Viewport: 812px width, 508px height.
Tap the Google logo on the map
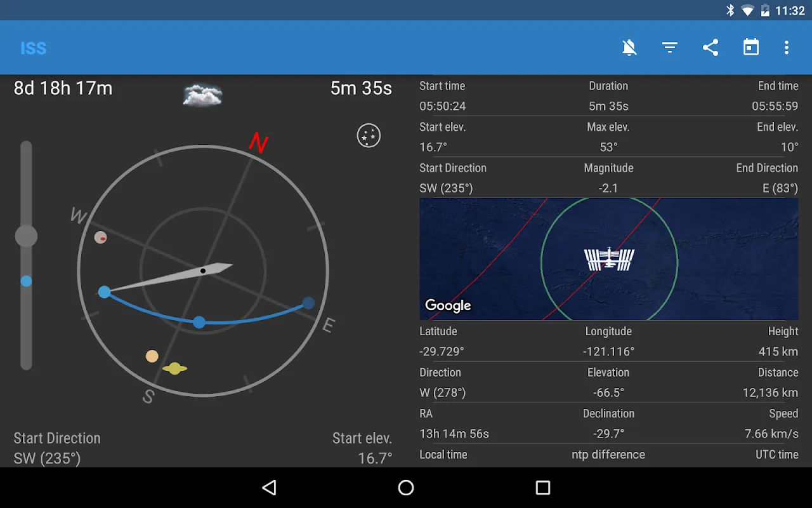click(x=448, y=305)
